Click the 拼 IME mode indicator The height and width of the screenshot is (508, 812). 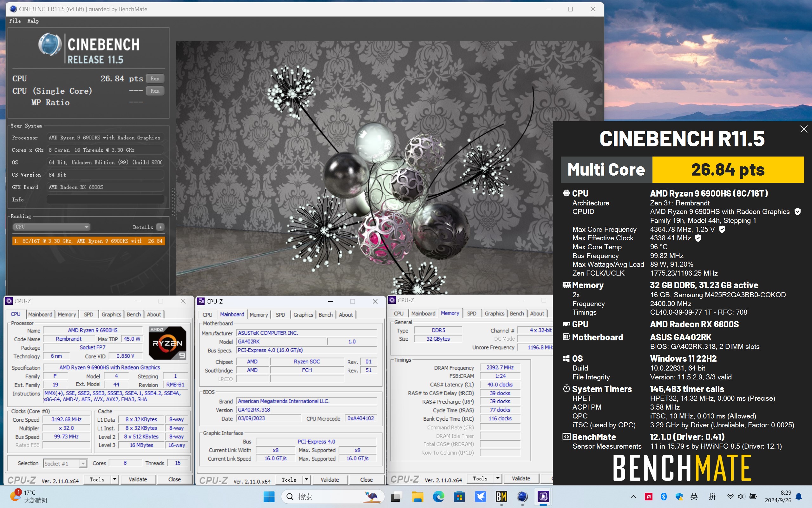click(712, 496)
